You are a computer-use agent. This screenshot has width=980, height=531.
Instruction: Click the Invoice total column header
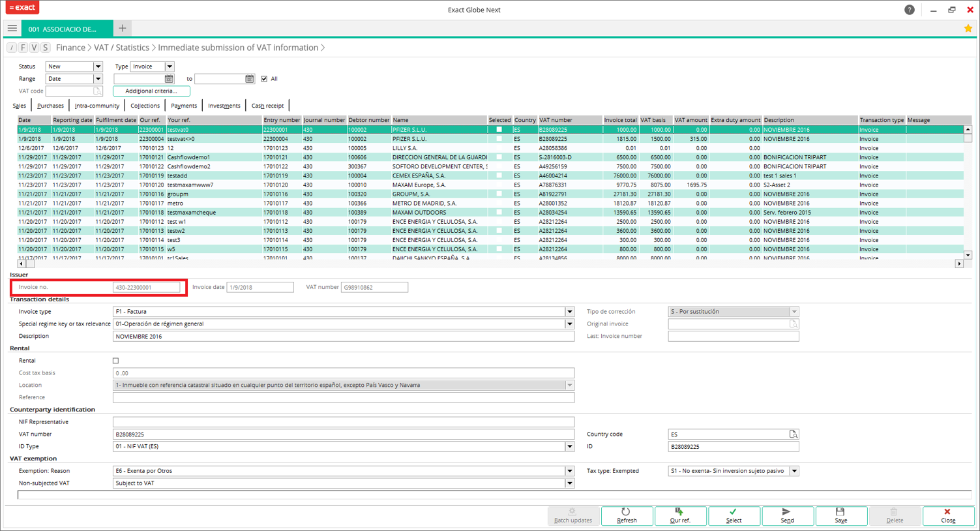coord(620,120)
